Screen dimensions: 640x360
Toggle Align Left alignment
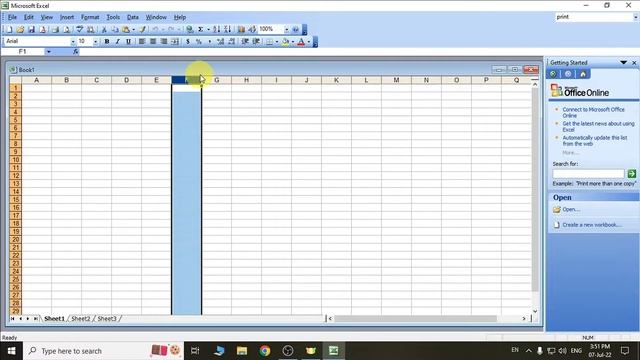tap(142, 41)
